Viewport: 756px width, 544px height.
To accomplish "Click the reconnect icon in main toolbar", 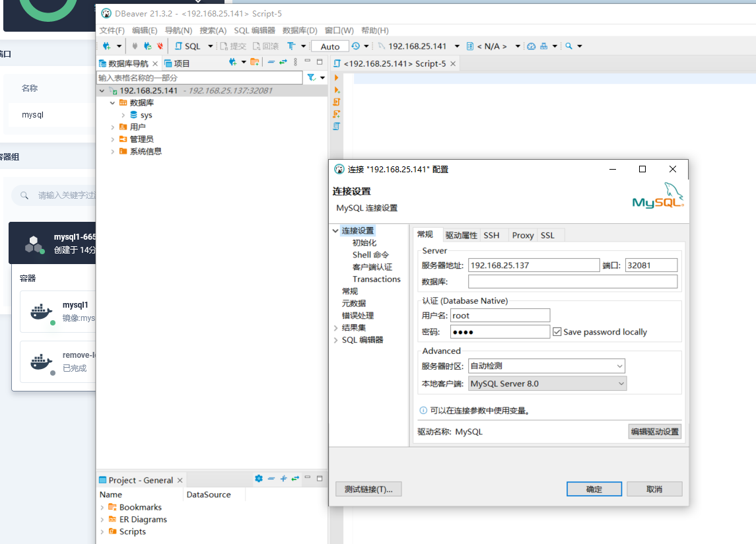I will point(147,46).
